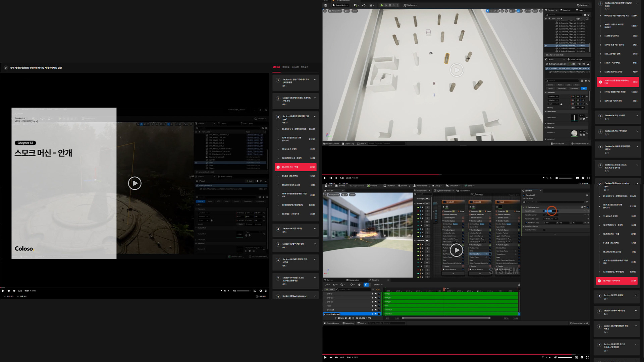Click the green Play in Editor button
Viewport: 644px width, 362px height.
click(382, 5)
